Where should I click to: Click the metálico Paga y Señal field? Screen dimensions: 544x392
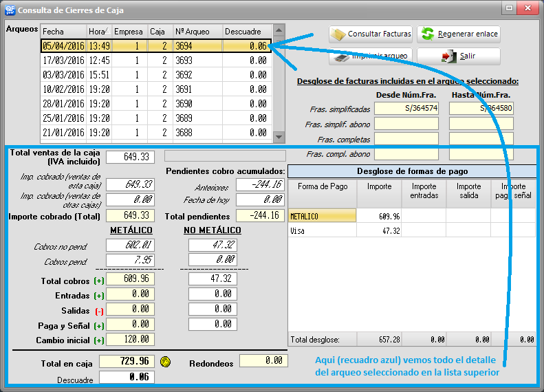click(x=130, y=325)
